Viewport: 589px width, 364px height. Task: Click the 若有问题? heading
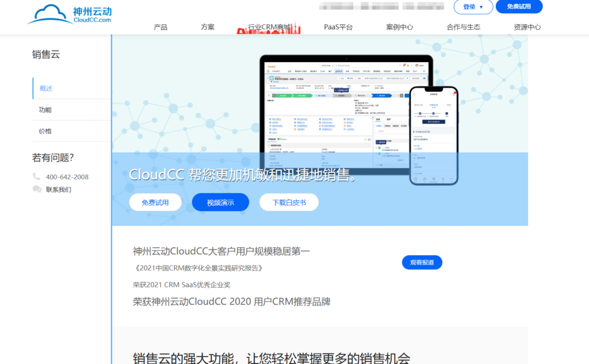(x=53, y=158)
